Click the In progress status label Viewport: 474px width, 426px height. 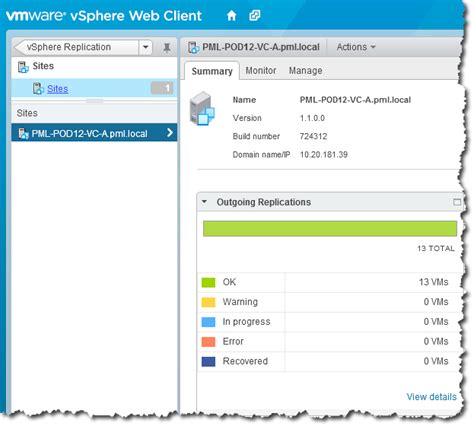(x=246, y=322)
